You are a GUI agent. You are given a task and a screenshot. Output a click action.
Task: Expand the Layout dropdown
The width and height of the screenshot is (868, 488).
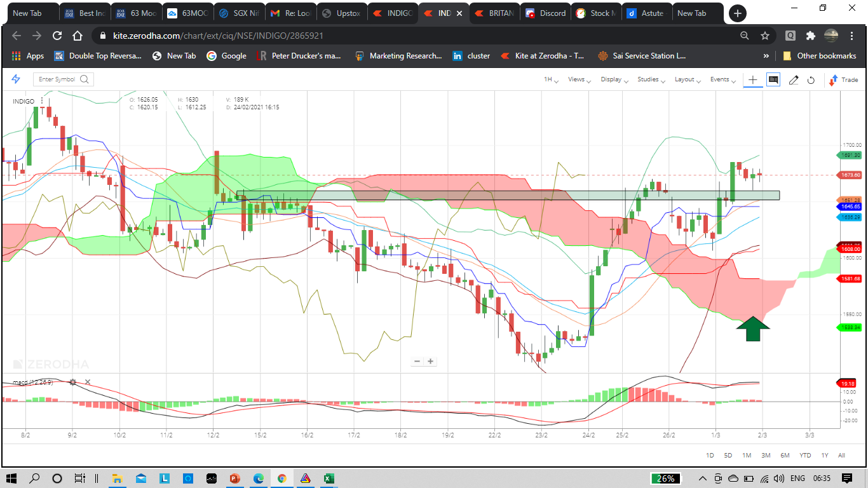click(687, 79)
